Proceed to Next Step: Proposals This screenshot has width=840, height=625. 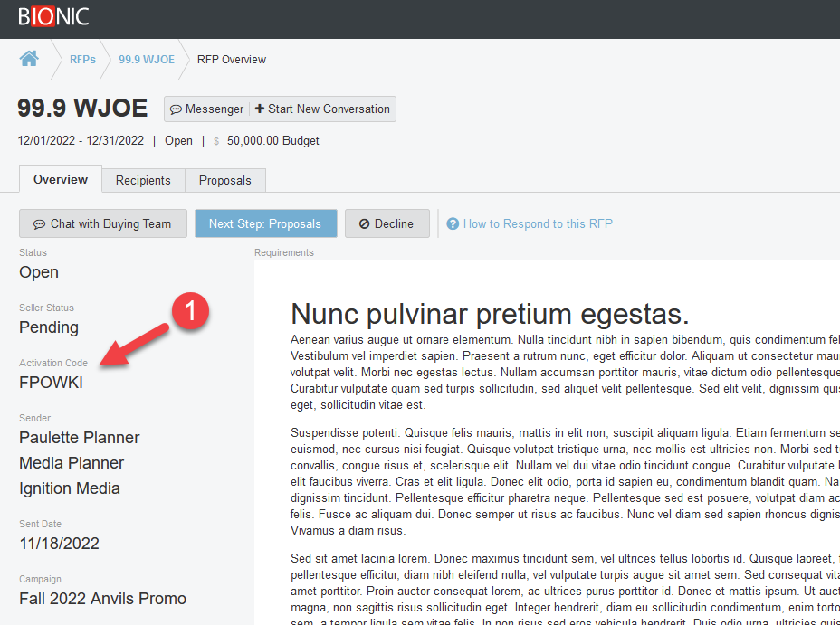click(265, 223)
